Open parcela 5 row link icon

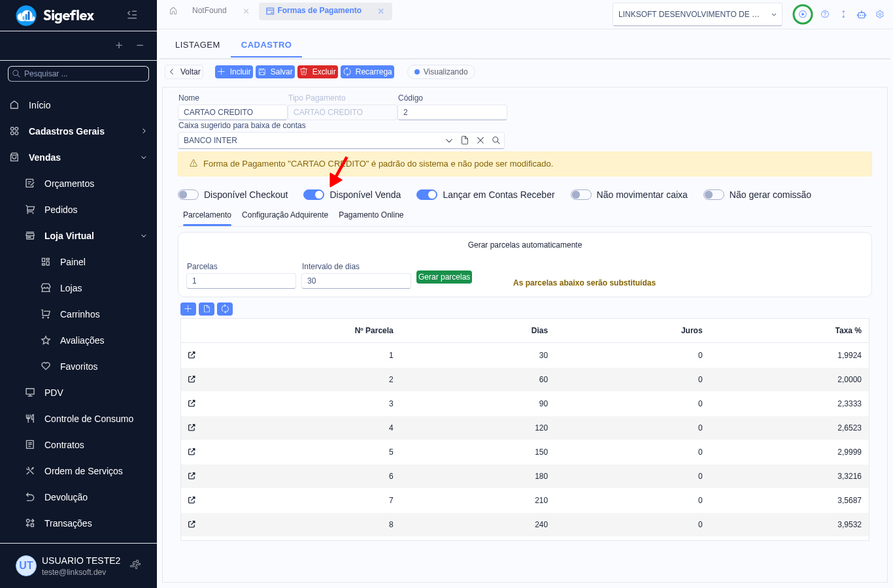click(x=192, y=451)
